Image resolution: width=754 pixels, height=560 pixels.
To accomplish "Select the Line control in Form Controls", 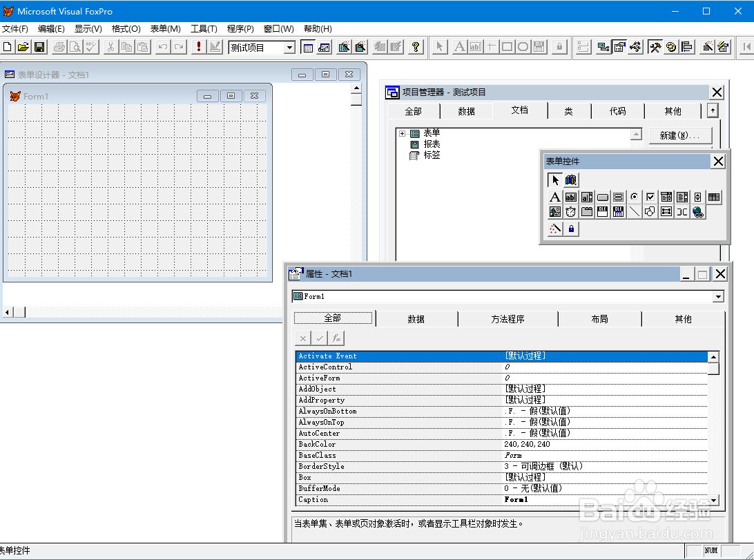I will pyautogui.click(x=635, y=212).
